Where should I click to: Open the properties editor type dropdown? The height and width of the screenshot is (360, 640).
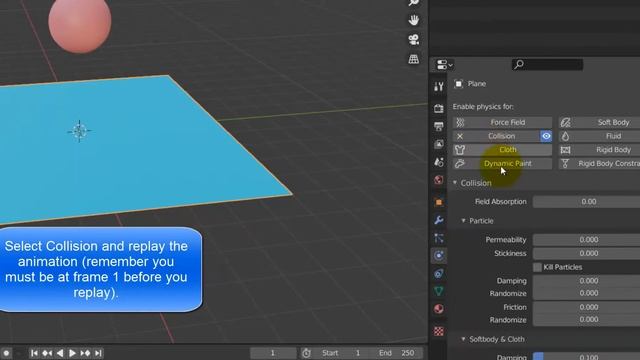point(444,64)
